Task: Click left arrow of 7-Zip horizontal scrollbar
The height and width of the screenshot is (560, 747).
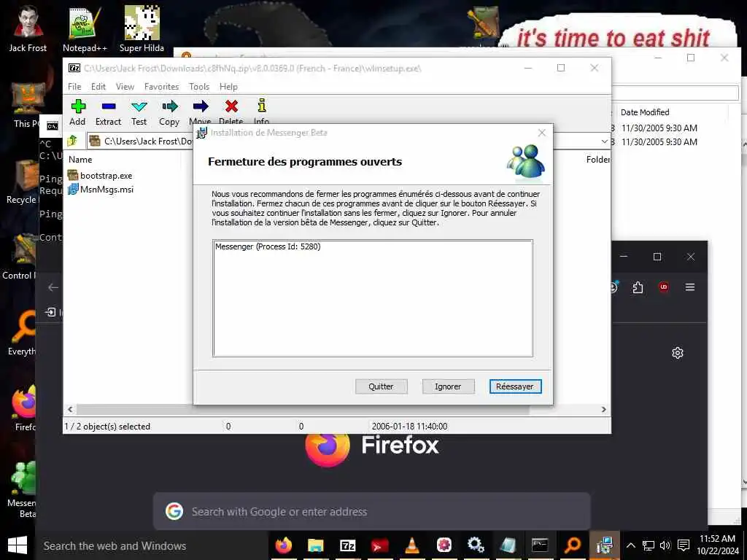Action: coord(71,410)
